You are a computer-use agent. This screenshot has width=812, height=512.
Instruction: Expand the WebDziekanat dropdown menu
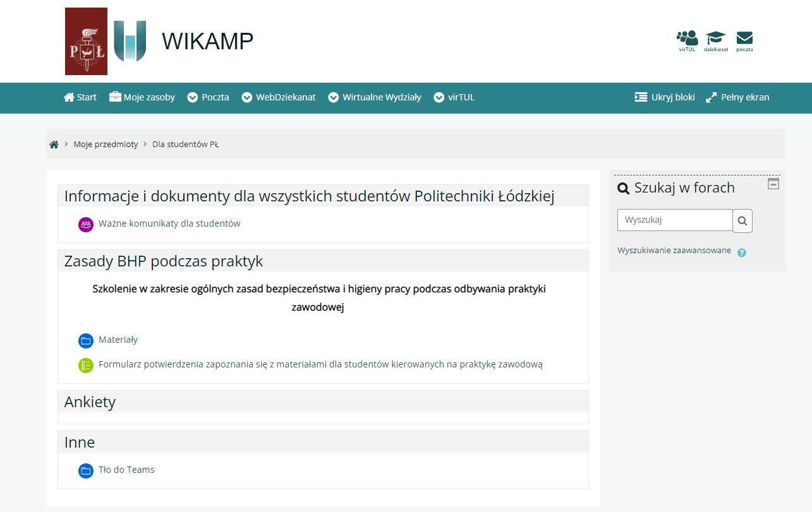point(279,97)
